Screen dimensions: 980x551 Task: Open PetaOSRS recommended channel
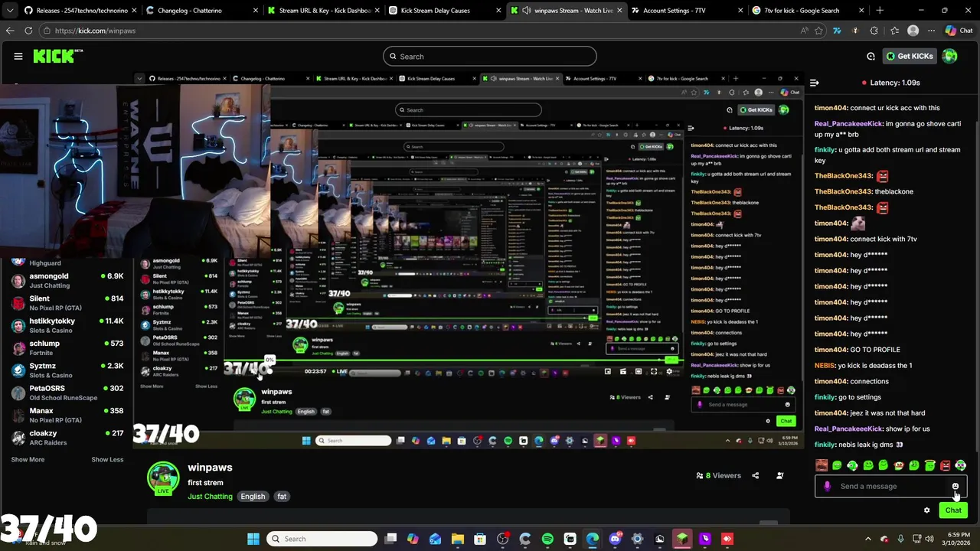coord(67,393)
